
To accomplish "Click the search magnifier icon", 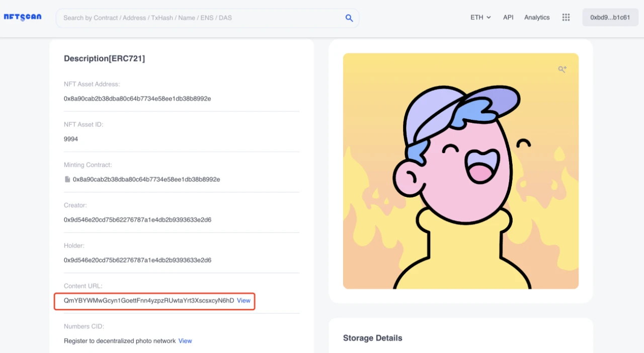I will pyautogui.click(x=349, y=18).
